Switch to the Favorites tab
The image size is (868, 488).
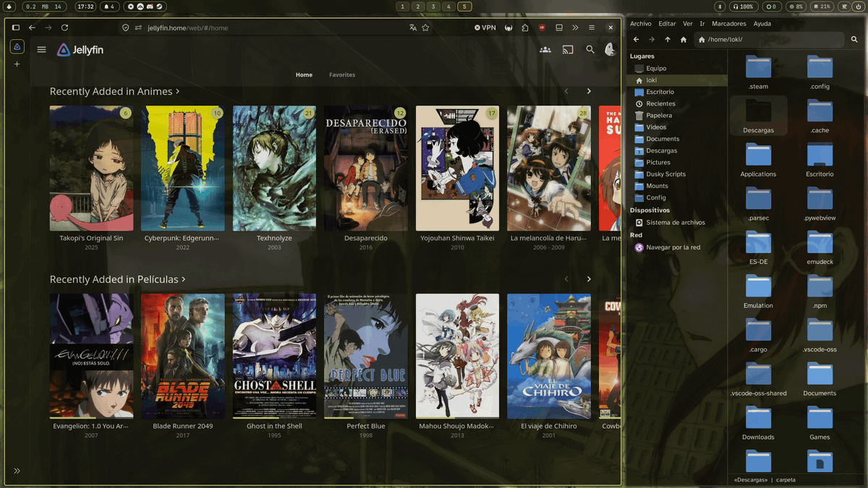coord(342,74)
